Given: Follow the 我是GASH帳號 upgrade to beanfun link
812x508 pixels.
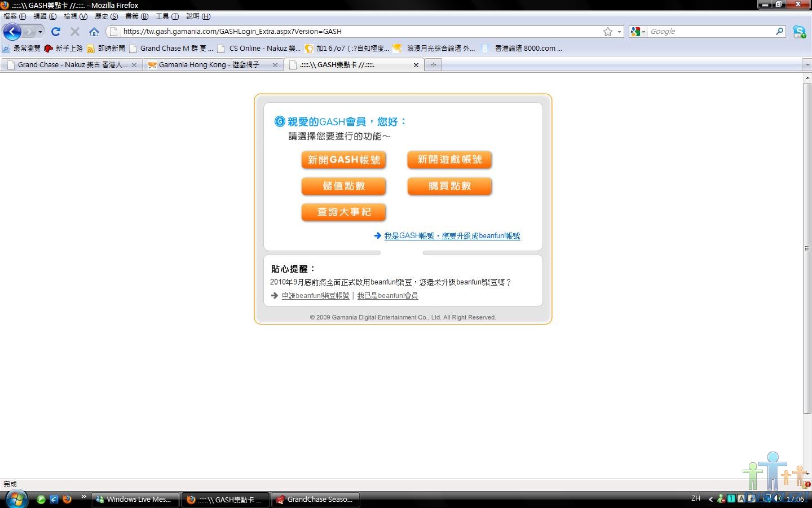Looking at the screenshot, I should coord(452,236).
